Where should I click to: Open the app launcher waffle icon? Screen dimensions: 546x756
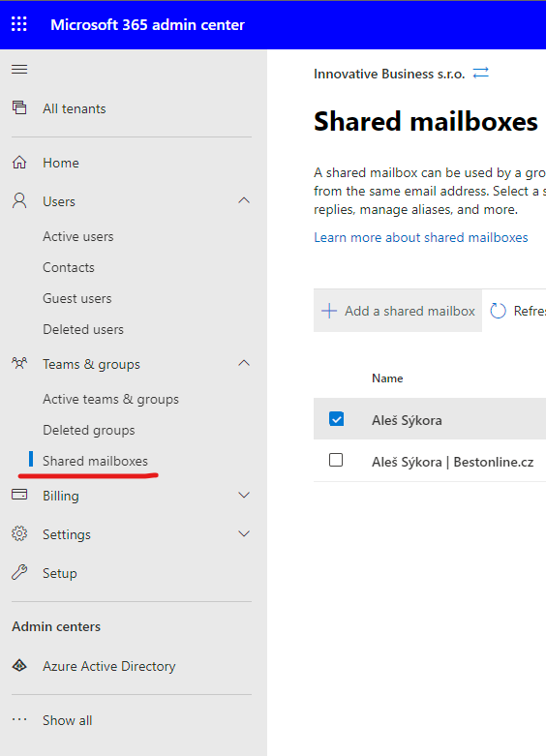19,24
